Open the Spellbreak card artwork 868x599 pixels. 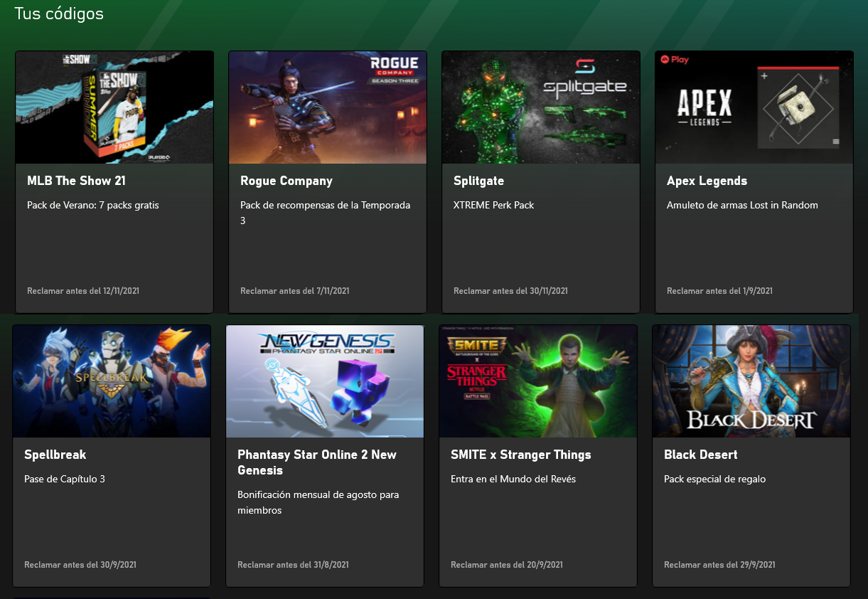click(x=112, y=381)
